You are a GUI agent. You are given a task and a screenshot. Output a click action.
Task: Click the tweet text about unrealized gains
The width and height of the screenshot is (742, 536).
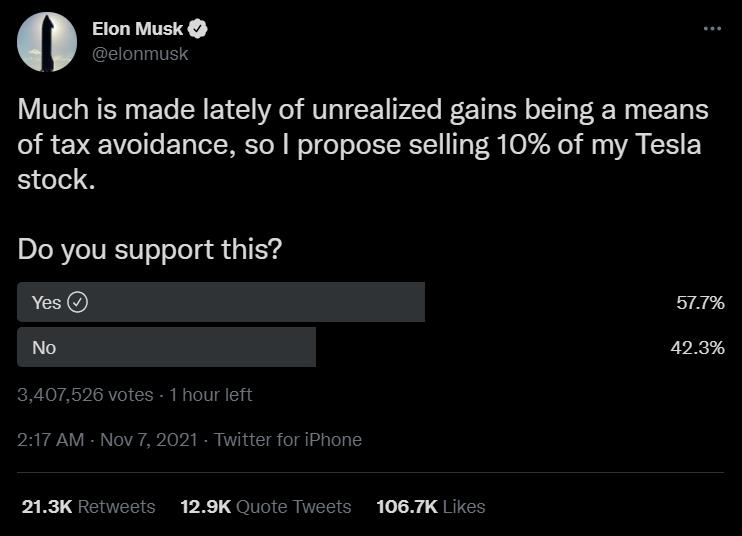[360, 145]
